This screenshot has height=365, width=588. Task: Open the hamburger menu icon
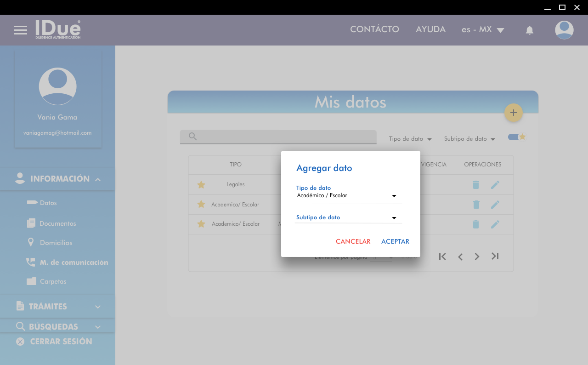point(21,30)
